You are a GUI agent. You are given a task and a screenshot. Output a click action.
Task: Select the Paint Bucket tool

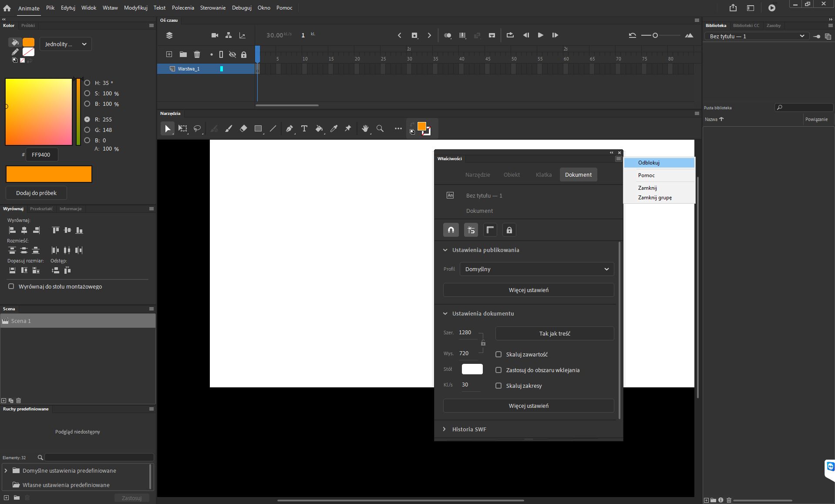319,128
